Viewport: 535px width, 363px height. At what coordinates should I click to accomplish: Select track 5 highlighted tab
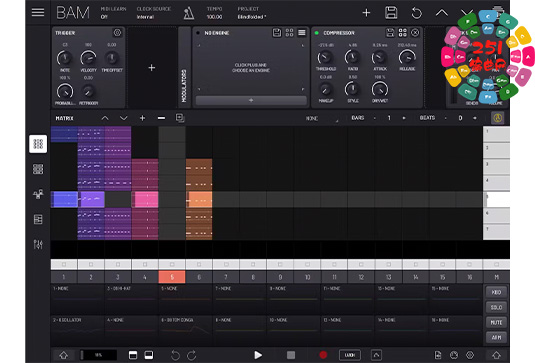point(172,277)
